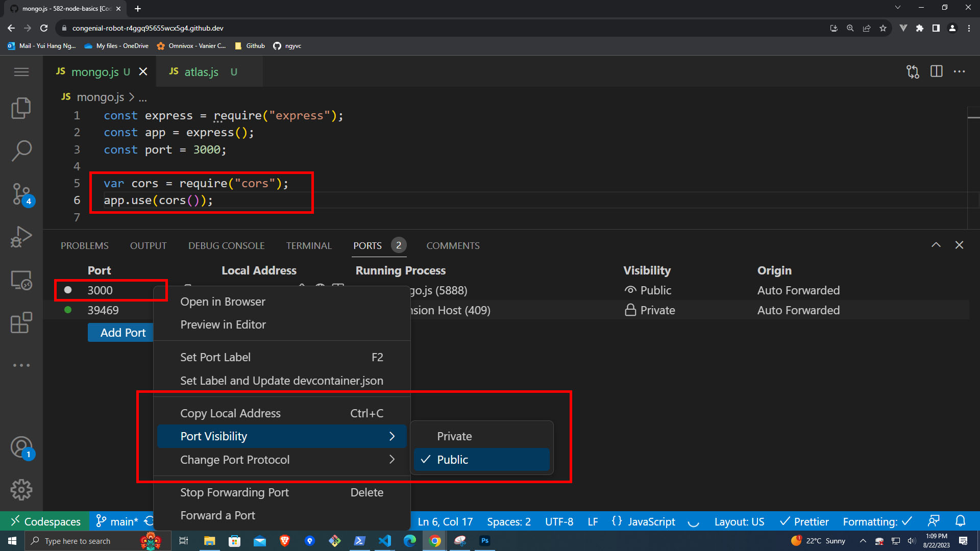Image resolution: width=980 pixels, height=551 pixels.
Task: Open the Explorer view in activity bar
Action: (21, 108)
